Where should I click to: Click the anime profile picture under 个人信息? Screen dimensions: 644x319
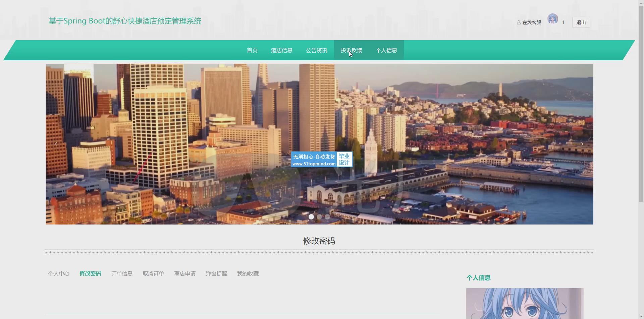(525, 304)
